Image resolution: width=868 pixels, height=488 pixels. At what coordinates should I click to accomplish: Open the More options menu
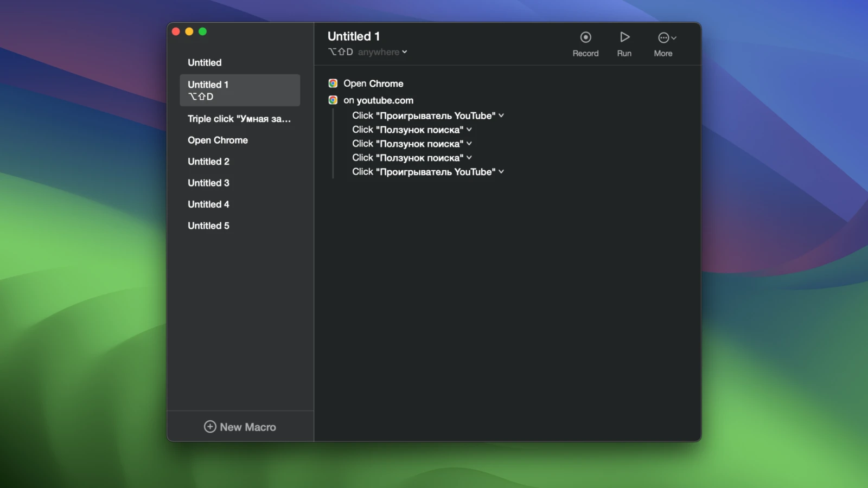click(x=666, y=38)
